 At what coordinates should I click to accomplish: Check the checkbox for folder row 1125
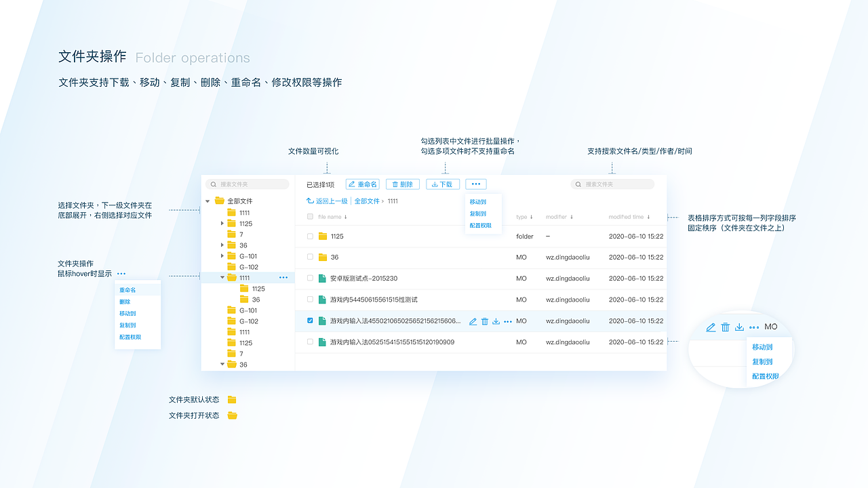click(310, 237)
